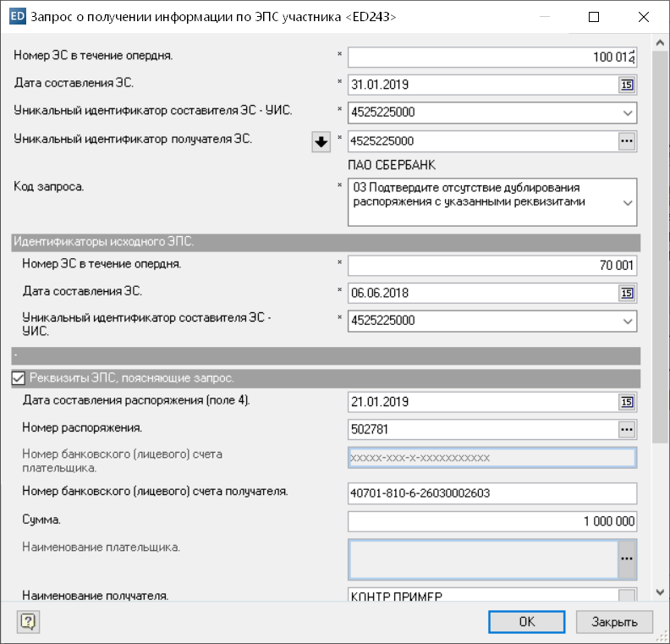Open calendar for order date 21.01.2019

click(x=627, y=401)
